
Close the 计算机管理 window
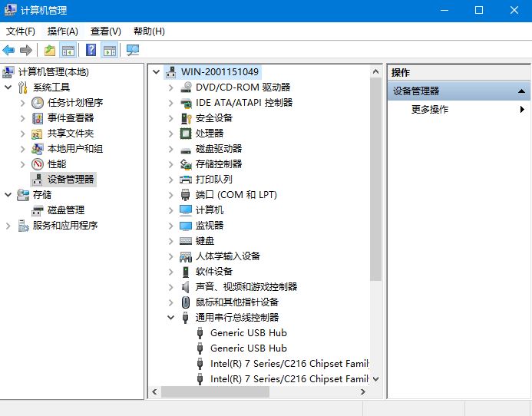514,10
